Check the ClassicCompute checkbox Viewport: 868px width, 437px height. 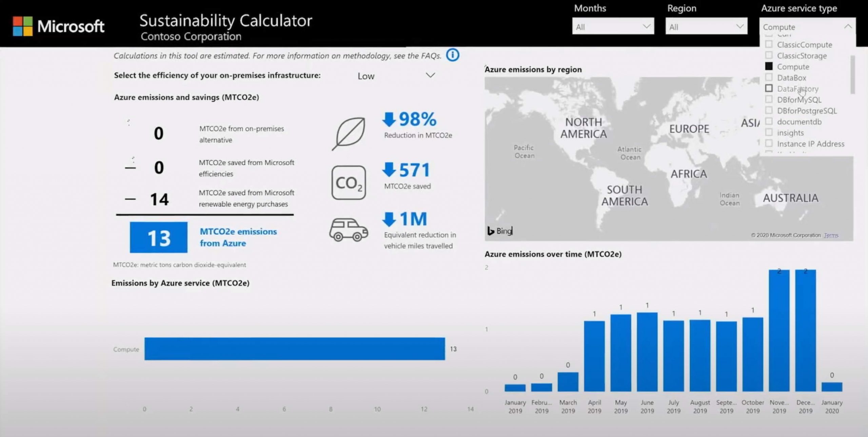tap(769, 44)
